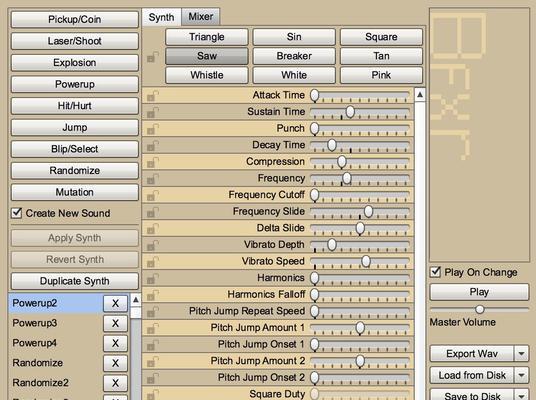Switch to the Mixer tab
The width and height of the screenshot is (536, 400).
click(201, 16)
